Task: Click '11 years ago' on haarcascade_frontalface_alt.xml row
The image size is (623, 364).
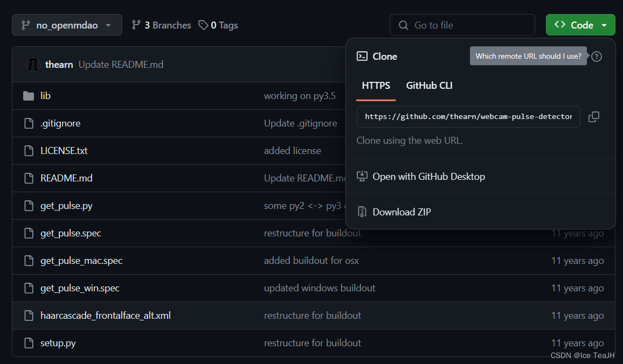Action: pyautogui.click(x=577, y=315)
